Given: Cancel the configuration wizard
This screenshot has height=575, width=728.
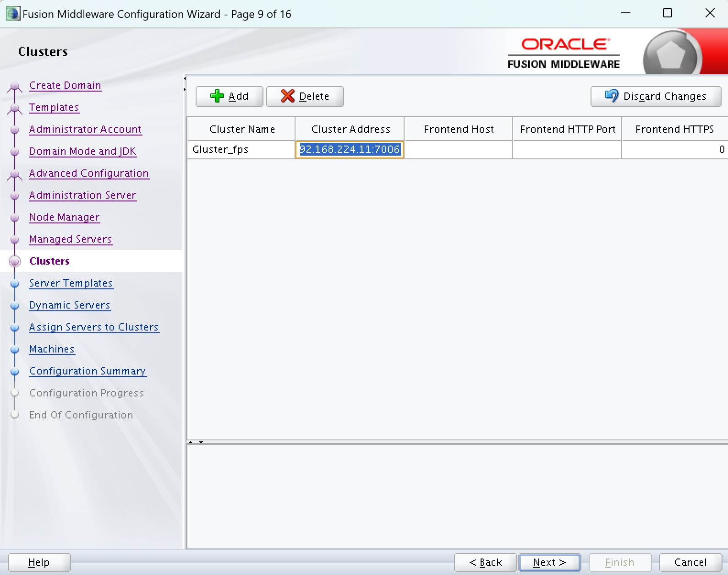Looking at the screenshot, I should pyautogui.click(x=690, y=562).
